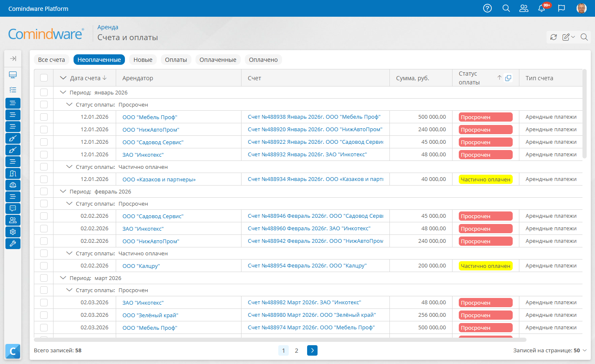The height and width of the screenshot is (364, 595).
Task: Open the chat messages icon in sidebar
Action: (13, 208)
